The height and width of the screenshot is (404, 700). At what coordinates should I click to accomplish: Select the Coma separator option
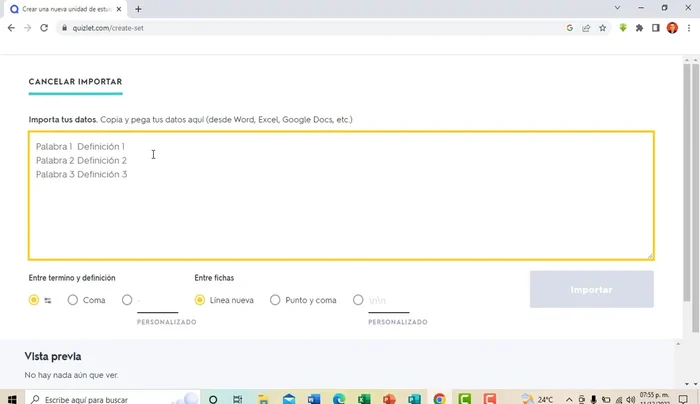click(x=73, y=300)
